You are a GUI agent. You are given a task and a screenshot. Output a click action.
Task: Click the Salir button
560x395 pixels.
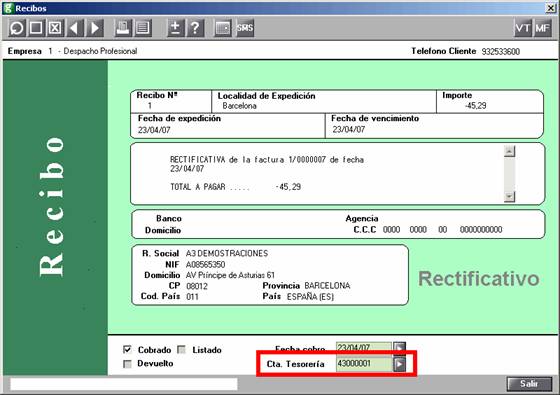pos(529,384)
